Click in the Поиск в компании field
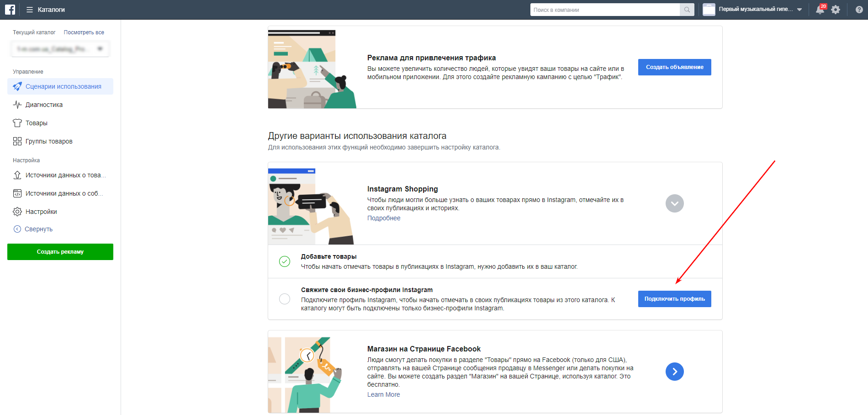Screen dimensions: 868x415 click(x=604, y=10)
